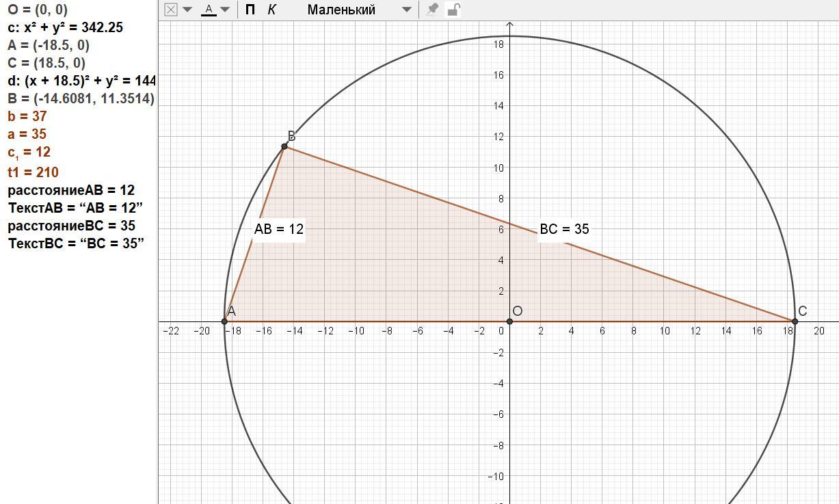Select circle equation 'c: x² + y² = 342.25'
This screenshot has width=839, height=504.
pyautogui.click(x=66, y=27)
